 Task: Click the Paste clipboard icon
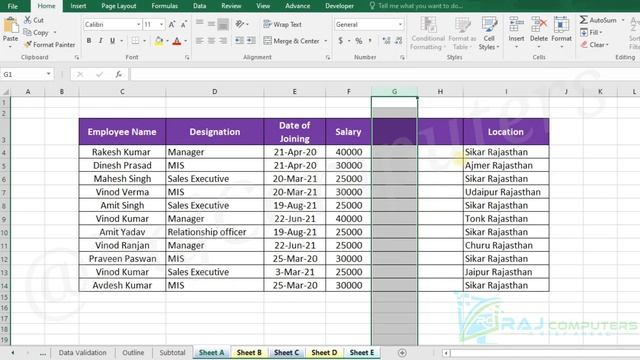(x=10, y=26)
